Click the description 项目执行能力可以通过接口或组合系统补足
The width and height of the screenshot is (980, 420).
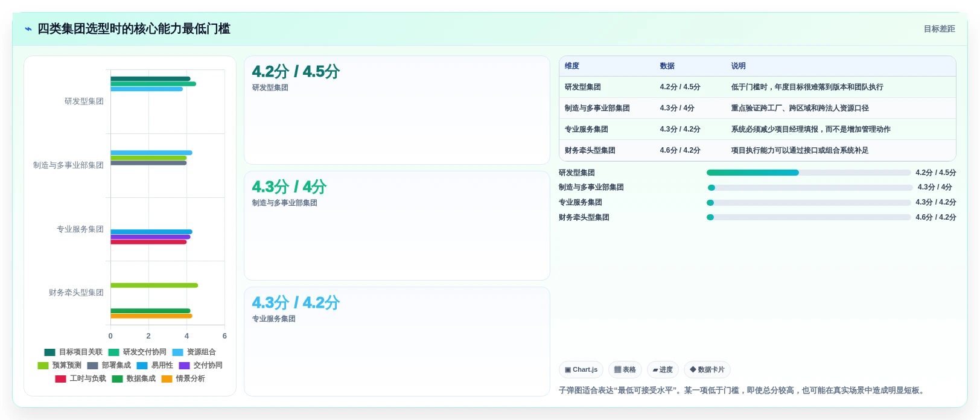point(800,151)
